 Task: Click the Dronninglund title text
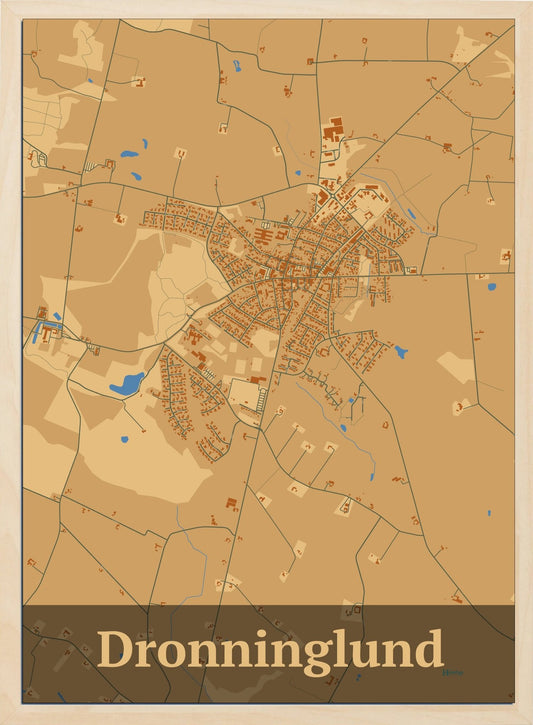click(x=270, y=650)
